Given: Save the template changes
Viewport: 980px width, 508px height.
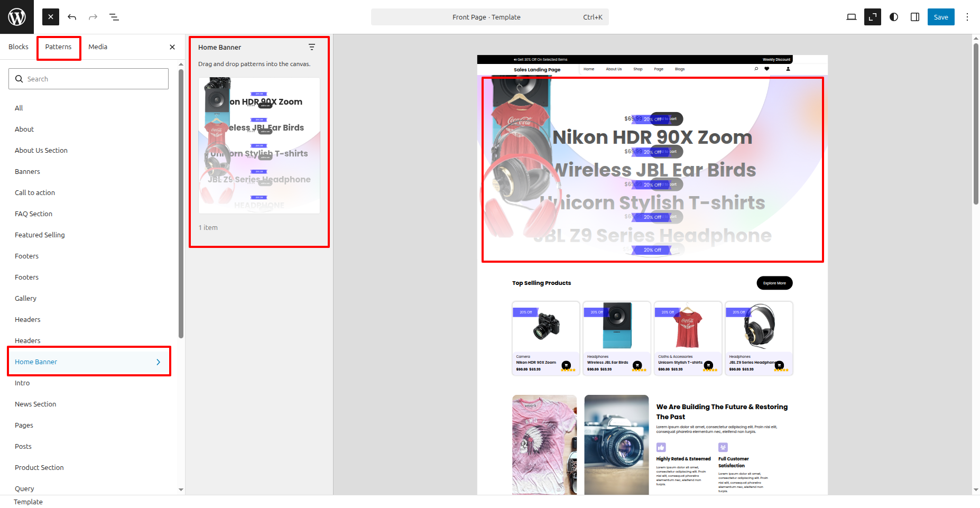Looking at the screenshot, I should click(940, 17).
